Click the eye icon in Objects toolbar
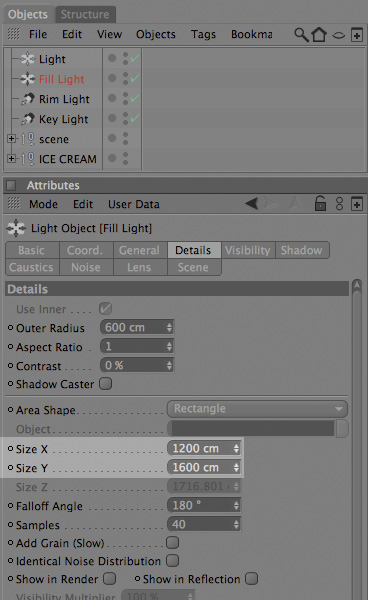368x600 pixels. click(338, 36)
